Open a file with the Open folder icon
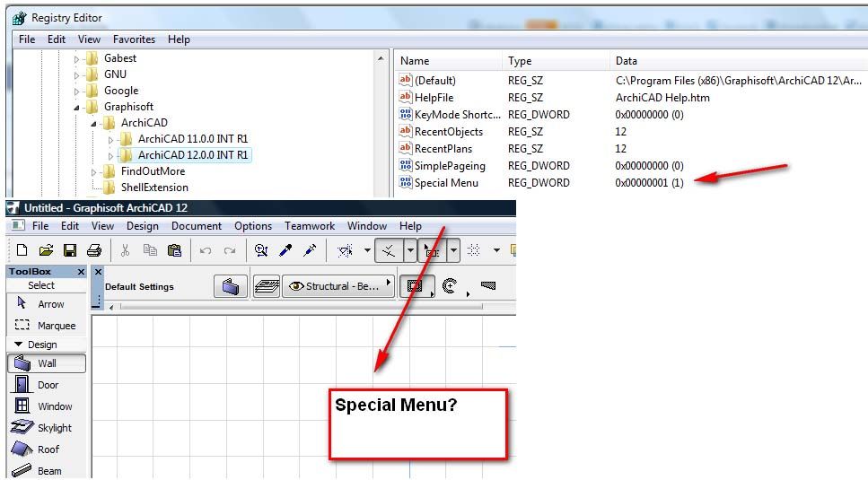868x480 pixels. coord(46,250)
